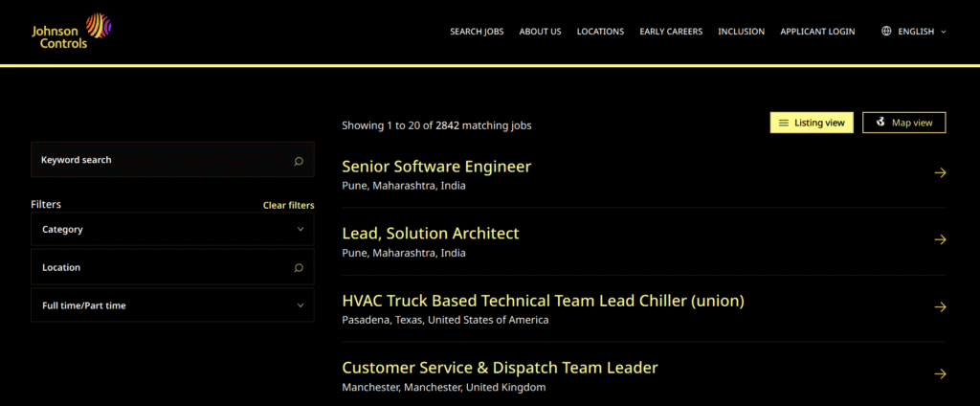This screenshot has width=980, height=406.
Task: Open the Category filter dropdown
Action: (172, 229)
